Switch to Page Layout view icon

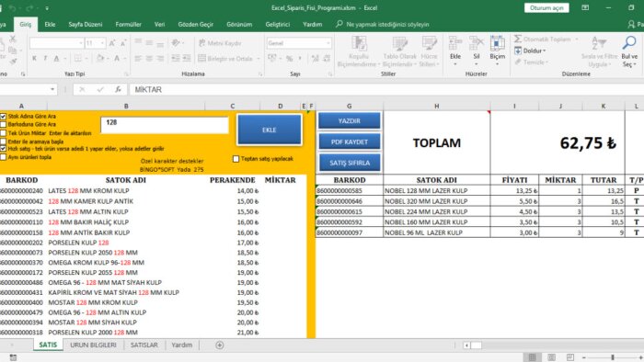tap(552, 357)
